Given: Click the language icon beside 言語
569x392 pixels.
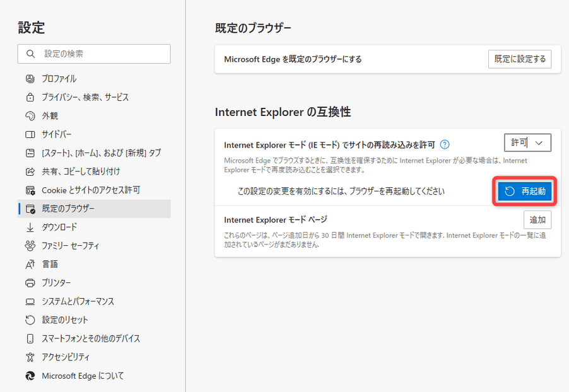Looking at the screenshot, I should pyautogui.click(x=30, y=264).
